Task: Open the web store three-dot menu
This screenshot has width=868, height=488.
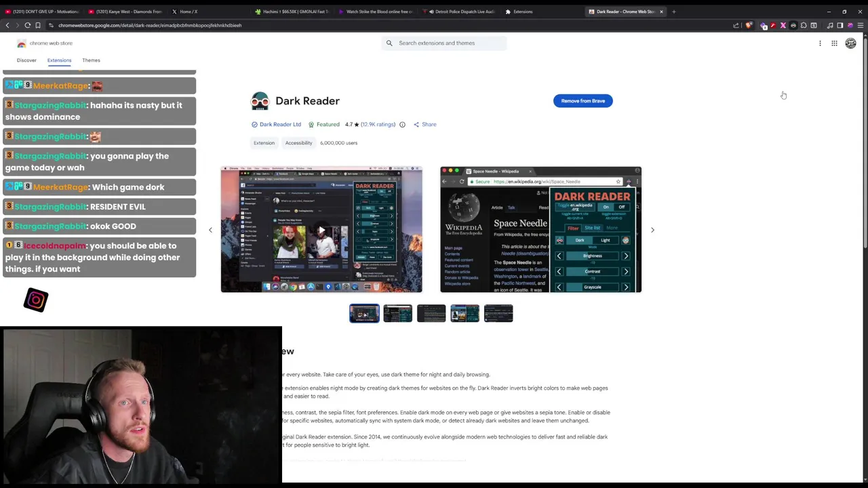Action: pos(820,43)
